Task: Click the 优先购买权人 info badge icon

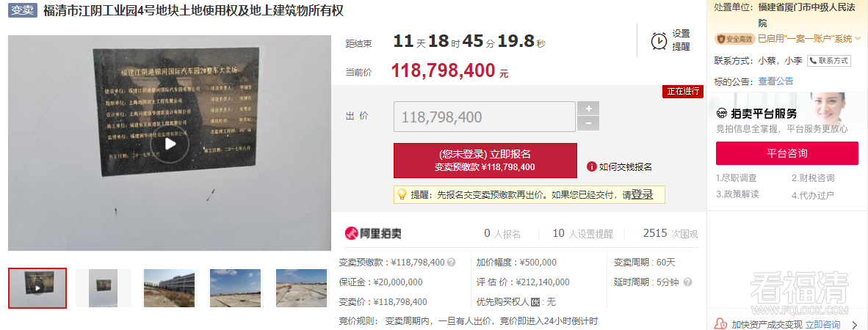Action: coord(535,302)
